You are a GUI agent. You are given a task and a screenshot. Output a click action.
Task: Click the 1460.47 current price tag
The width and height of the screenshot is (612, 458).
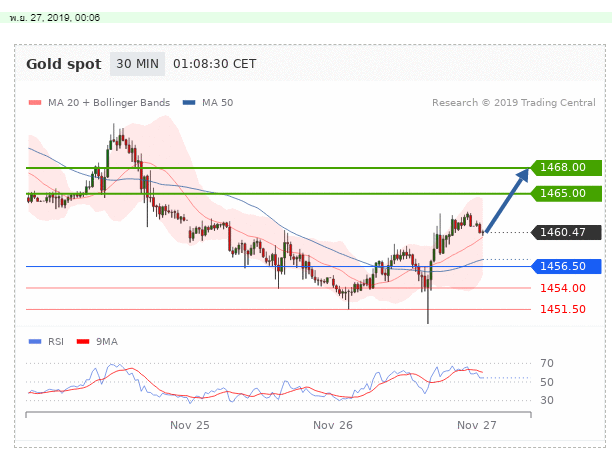[566, 232]
